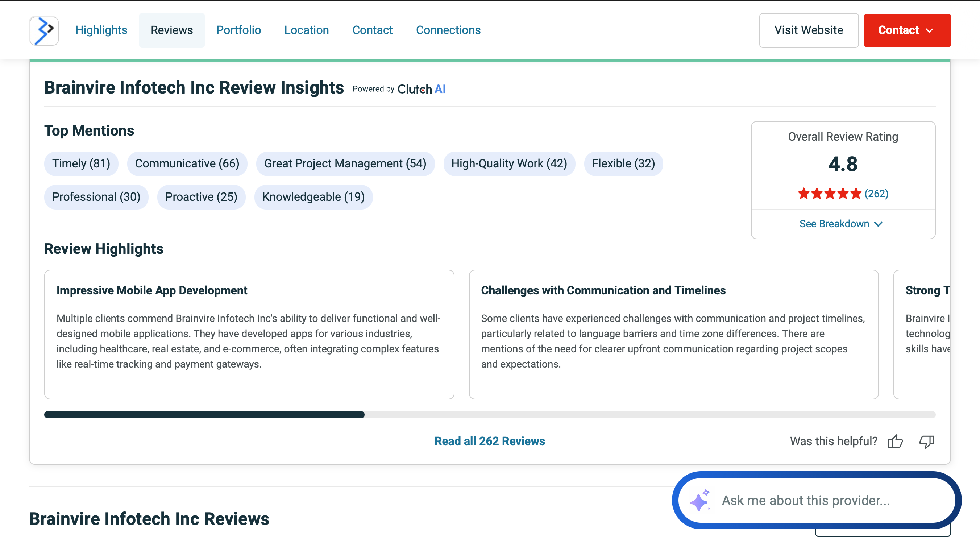The image size is (980, 551).
Task: Click the Brainvire Infotech Inc Reviews heading
Action: click(149, 519)
